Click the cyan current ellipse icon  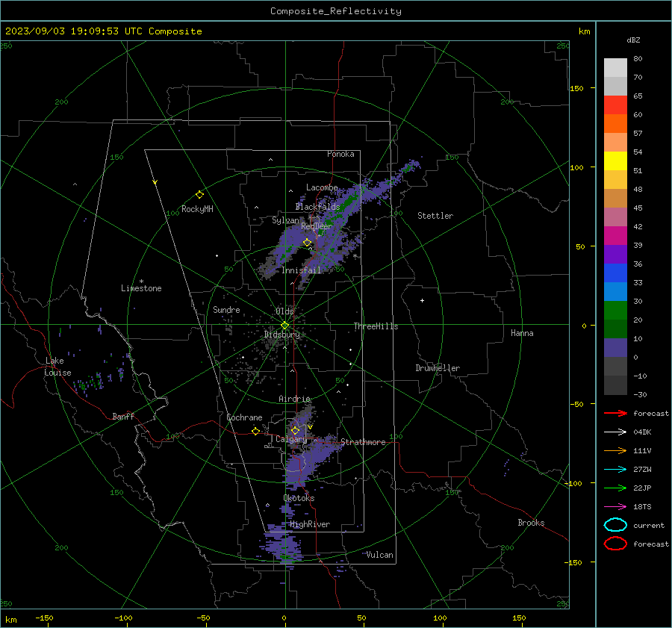(x=615, y=525)
